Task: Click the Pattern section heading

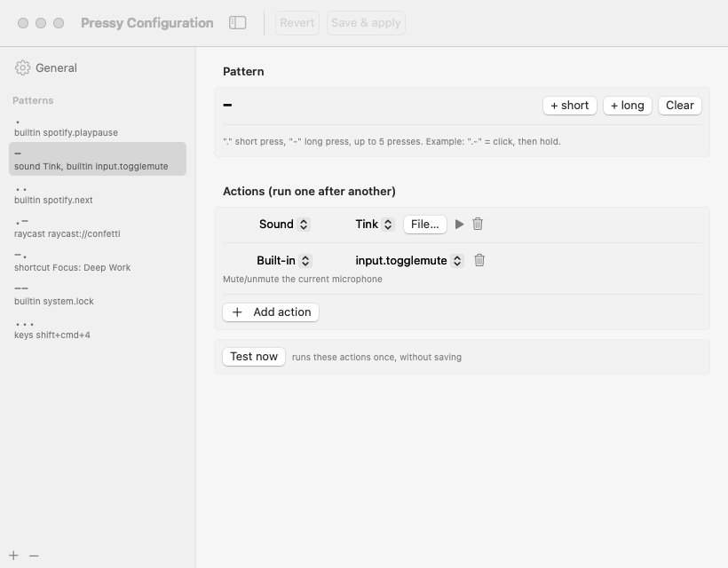Action: pos(243,72)
